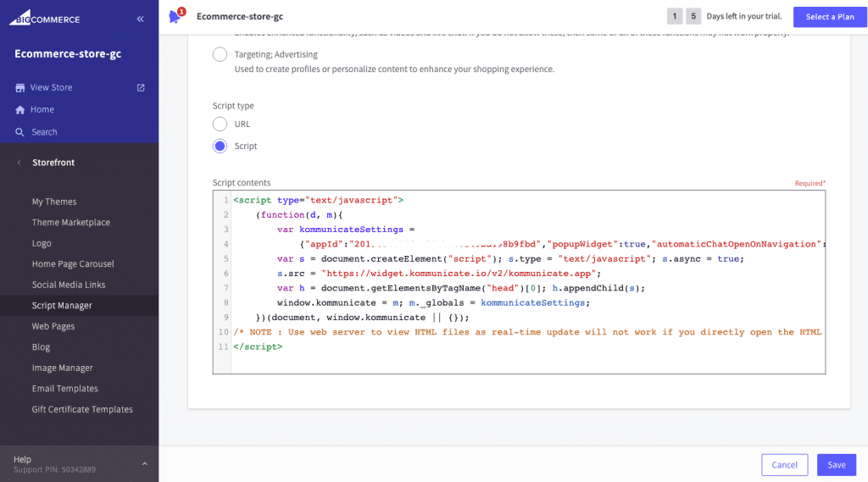The image size is (868, 482).
Task: Collapse the sidebar with double-chevron icon
Action: pyautogui.click(x=140, y=19)
